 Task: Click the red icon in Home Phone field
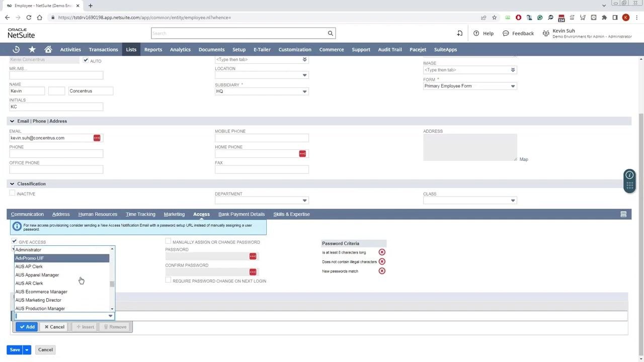click(x=302, y=154)
